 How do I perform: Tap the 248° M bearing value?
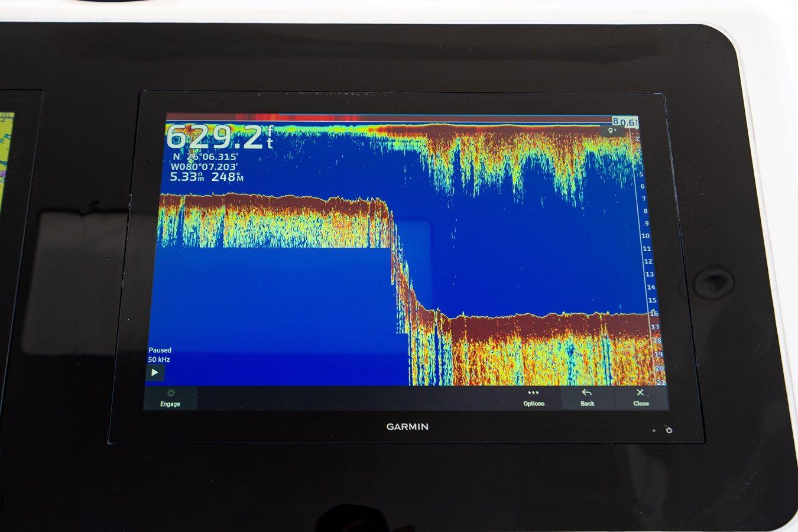(x=228, y=177)
